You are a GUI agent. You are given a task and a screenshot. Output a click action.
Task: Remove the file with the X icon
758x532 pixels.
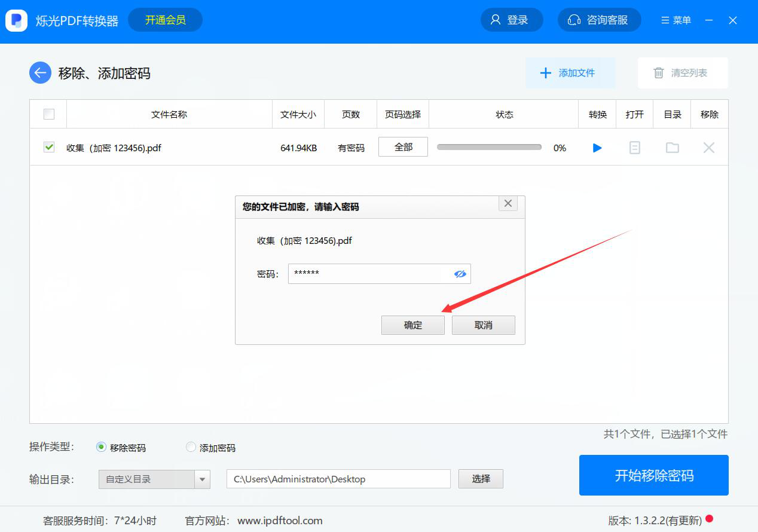pyautogui.click(x=709, y=148)
